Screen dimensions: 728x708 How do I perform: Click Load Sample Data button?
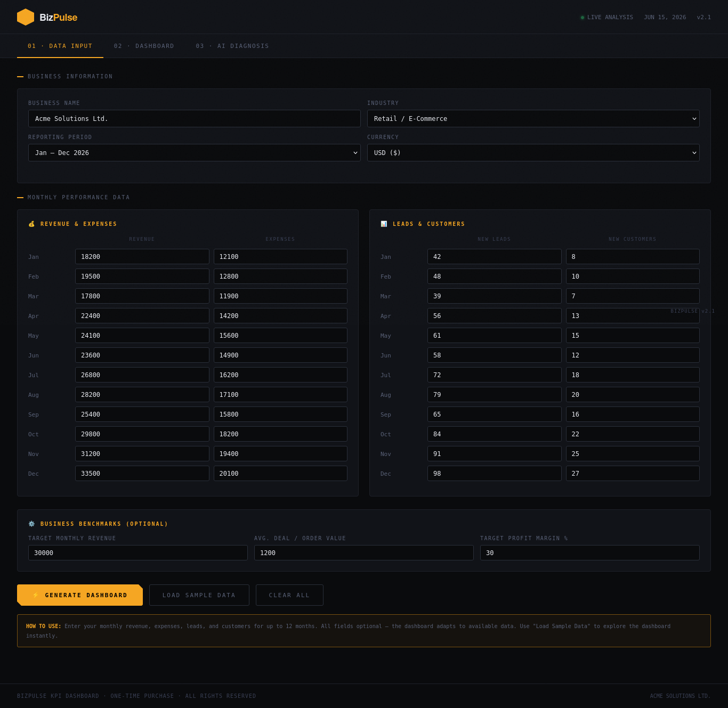coord(199,595)
